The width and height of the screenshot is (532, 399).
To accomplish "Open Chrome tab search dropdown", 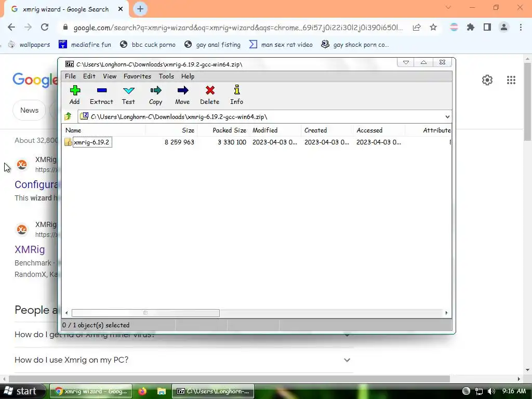I will click(448, 7).
